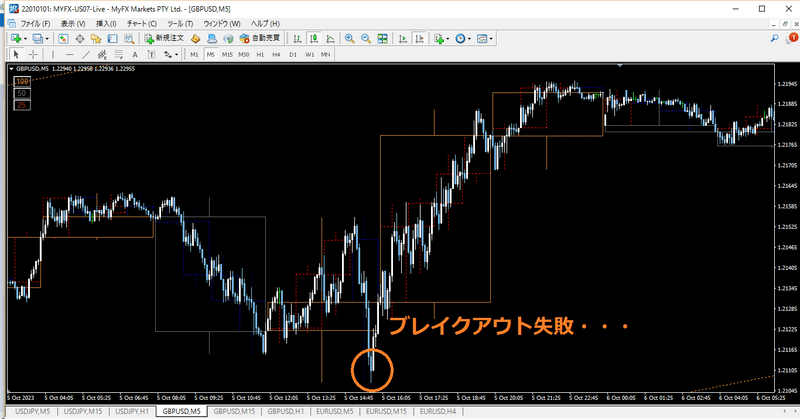Image resolution: width=800 pixels, height=419 pixels.
Task: Open the New Chart tool
Action: point(15,38)
